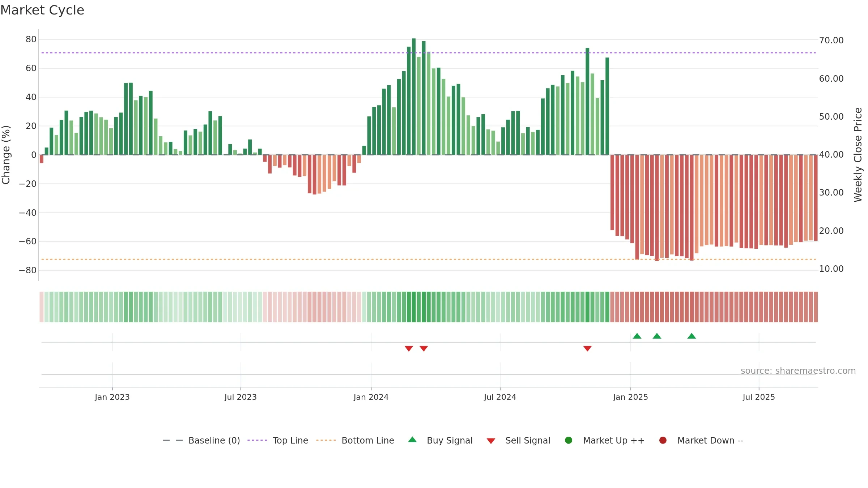This screenshot has height=488, width=868.
Task: Click the 40.00 price tick label
Action: (831, 155)
